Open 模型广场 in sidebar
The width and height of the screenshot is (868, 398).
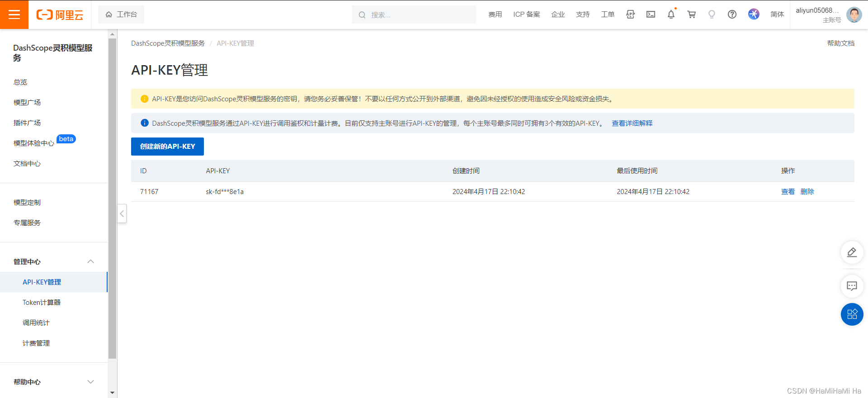pos(27,103)
